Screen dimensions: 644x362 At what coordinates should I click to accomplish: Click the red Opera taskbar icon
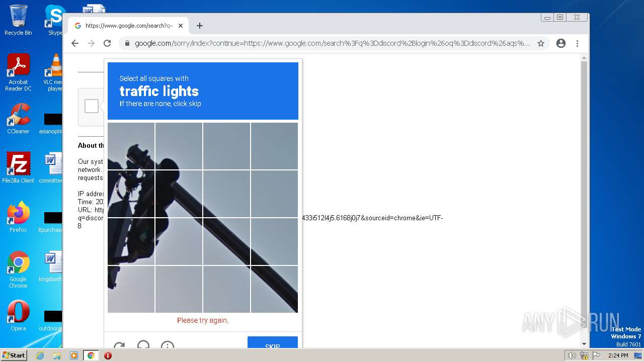coord(108,355)
